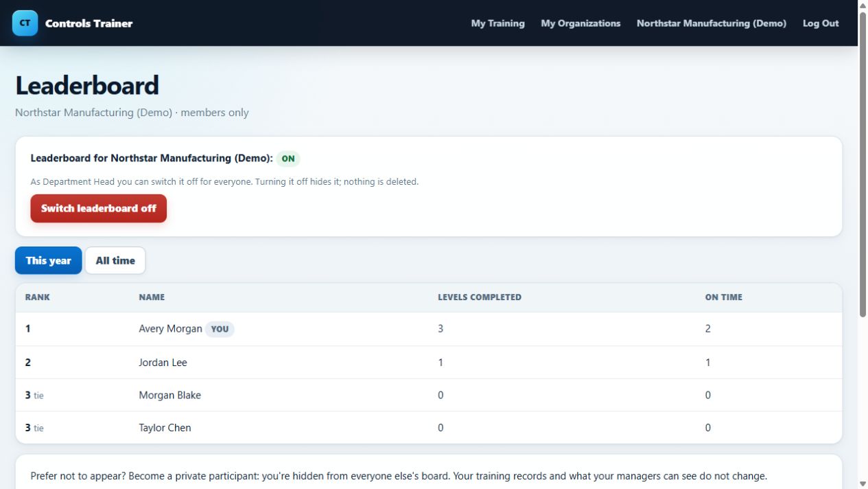Screen dimensions: 868x489
Task: Click the Levels Completed column header
Action: pos(480,297)
